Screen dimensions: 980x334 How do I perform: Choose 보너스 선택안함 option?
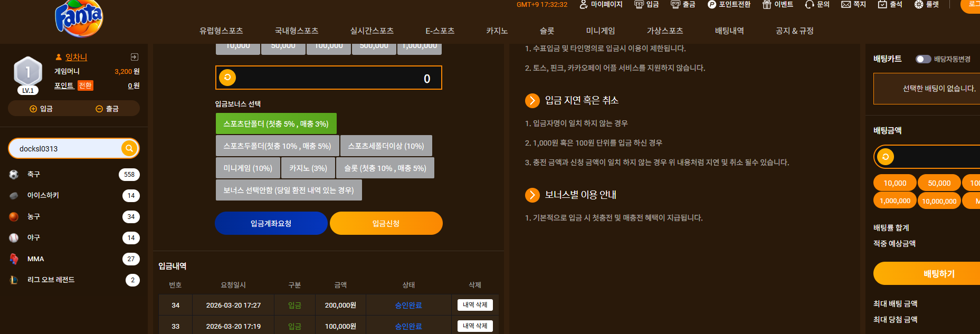(x=289, y=190)
